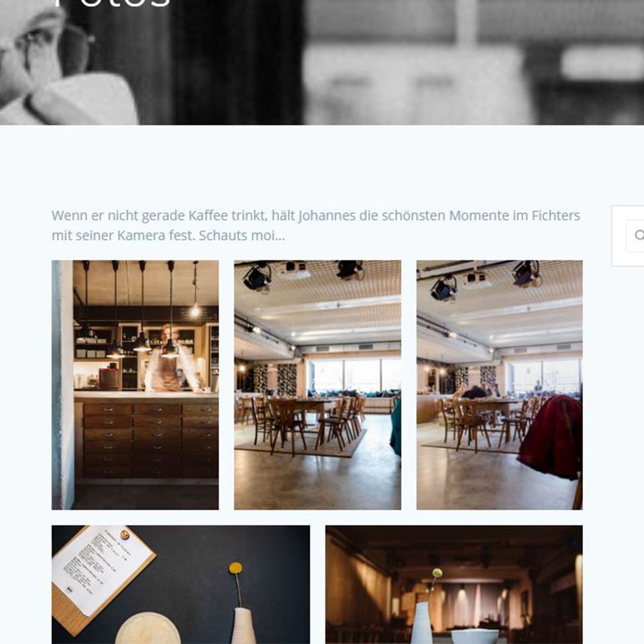Click the white sidebar search widget box
Image resolution: width=644 pixels, height=644 pixels.
[x=628, y=236]
